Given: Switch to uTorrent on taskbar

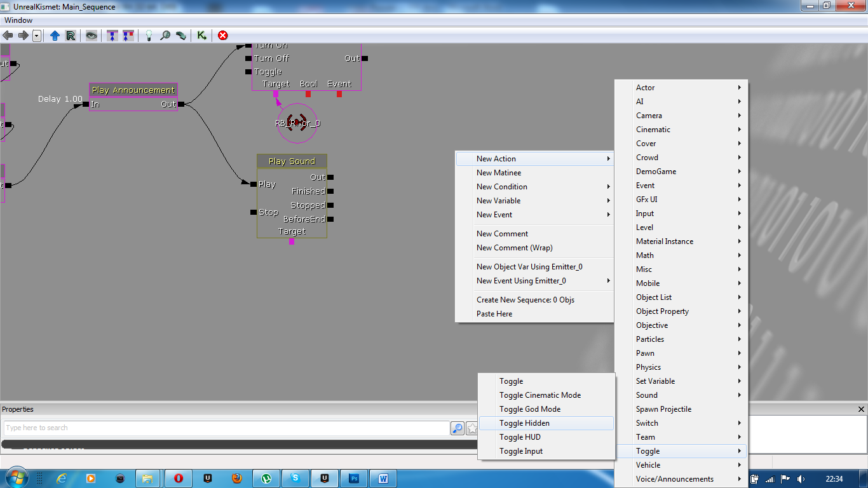Looking at the screenshot, I should 267,478.
